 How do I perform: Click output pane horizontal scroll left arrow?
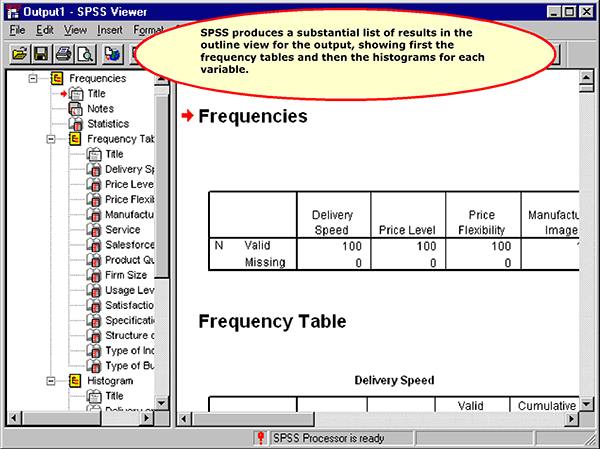pyautogui.click(x=184, y=419)
